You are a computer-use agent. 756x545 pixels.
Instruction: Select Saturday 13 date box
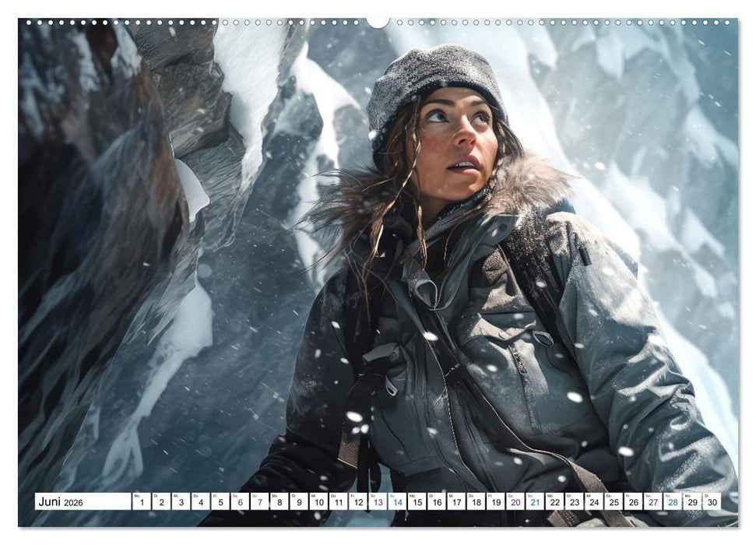[378, 502]
